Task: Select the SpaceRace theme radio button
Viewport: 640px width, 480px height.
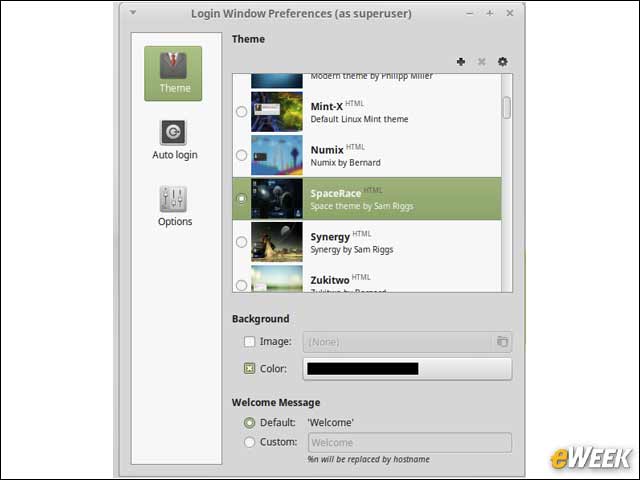Action: coord(241,198)
